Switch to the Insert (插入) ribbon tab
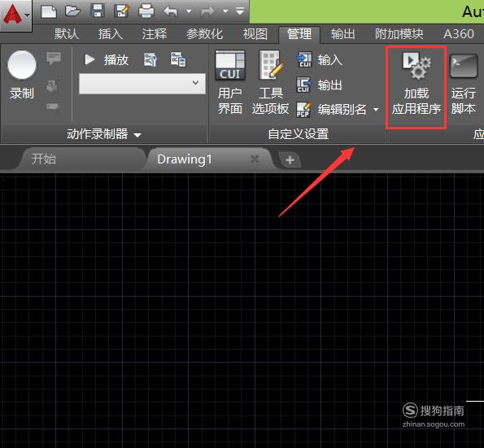The width and height of the screenshot is (484, 448). [x=110, y=33]
